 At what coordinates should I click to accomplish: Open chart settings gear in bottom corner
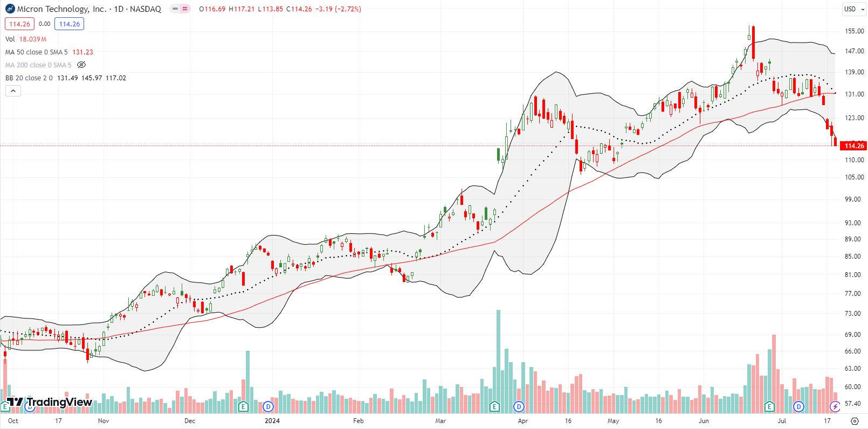[855, 421]
